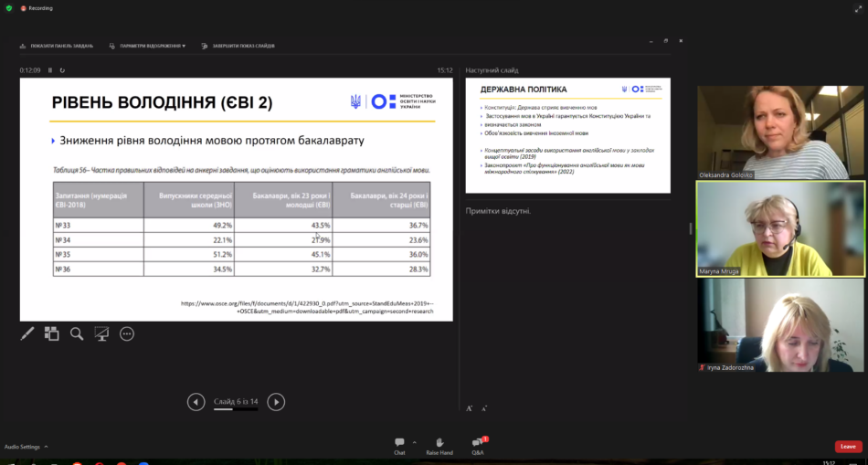This screenshot has width=868, height=465.
Task: Select the pen and laser pointer tool
Action: point(27,334)
